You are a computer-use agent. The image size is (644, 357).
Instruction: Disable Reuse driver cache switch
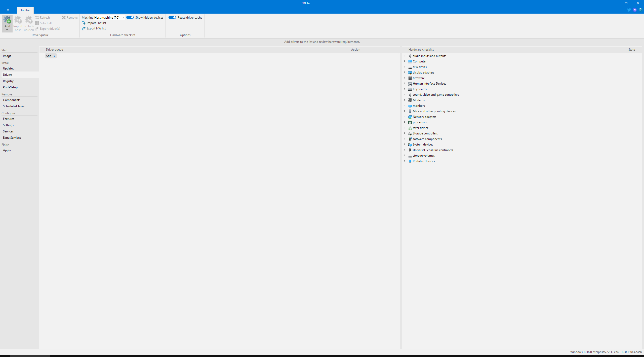click(172, 17)
